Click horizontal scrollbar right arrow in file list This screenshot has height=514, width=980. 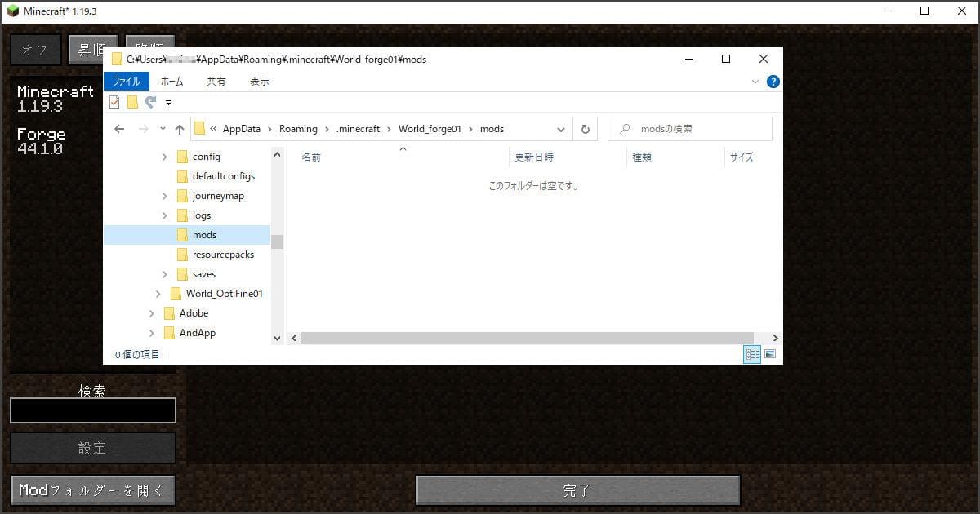coord(775,338)
